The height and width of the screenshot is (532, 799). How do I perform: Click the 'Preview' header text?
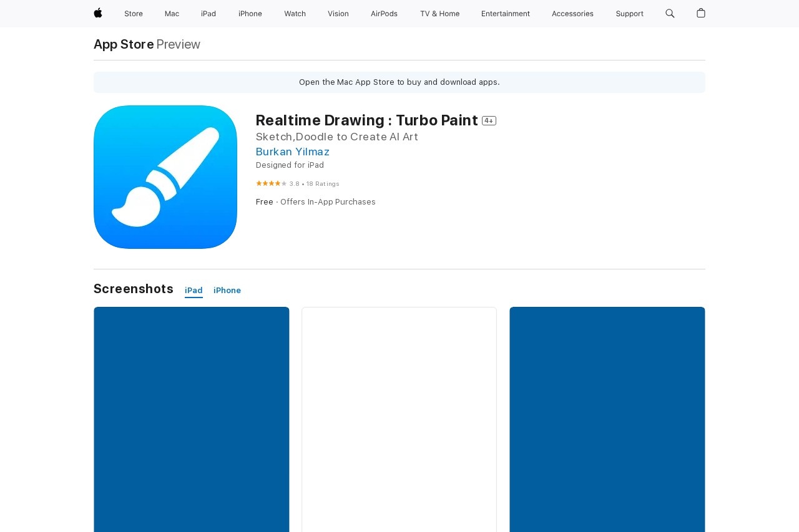point(179,44)
